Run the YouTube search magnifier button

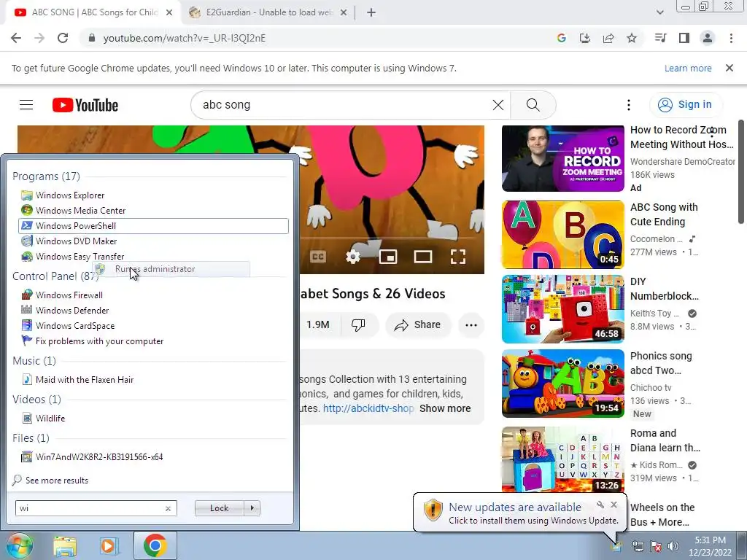[533, 105]
